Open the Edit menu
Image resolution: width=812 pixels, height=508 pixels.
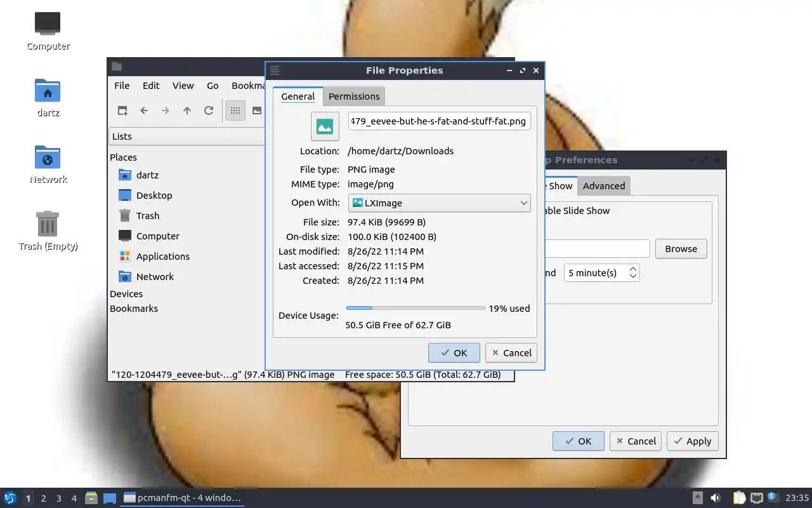[151, 86]
